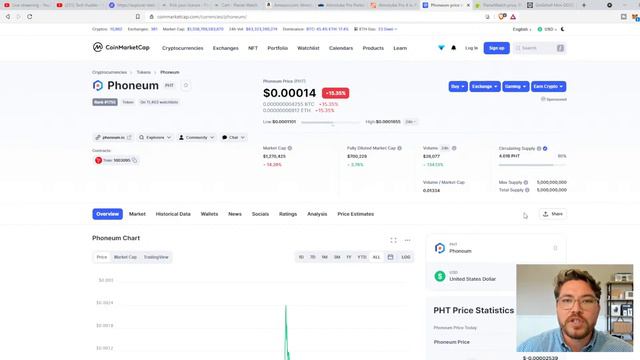Open Portfolio menu
The width and height of the screenshot is (640, 360).
coord(278,48)
